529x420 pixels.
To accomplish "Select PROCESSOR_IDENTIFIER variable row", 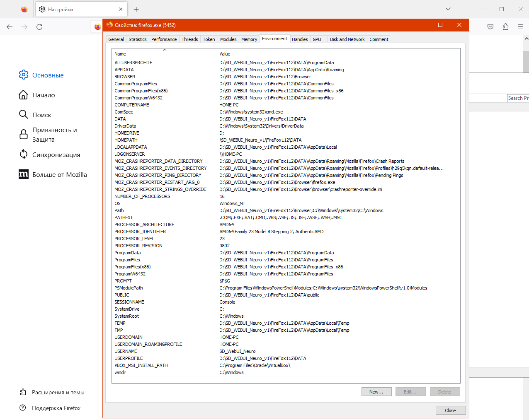I will (x=280, y=232).
